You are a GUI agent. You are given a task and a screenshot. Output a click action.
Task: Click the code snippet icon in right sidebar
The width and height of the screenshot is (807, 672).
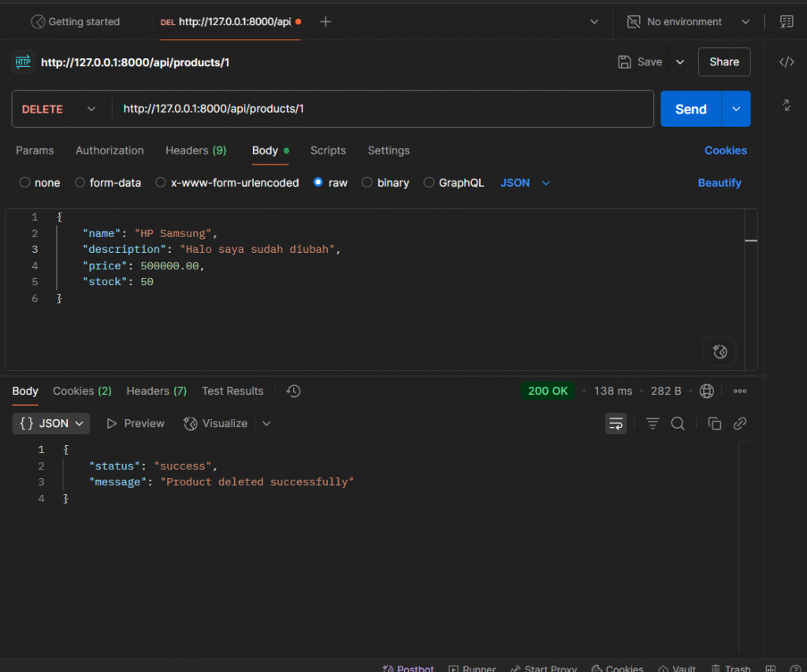pos(786,62)
